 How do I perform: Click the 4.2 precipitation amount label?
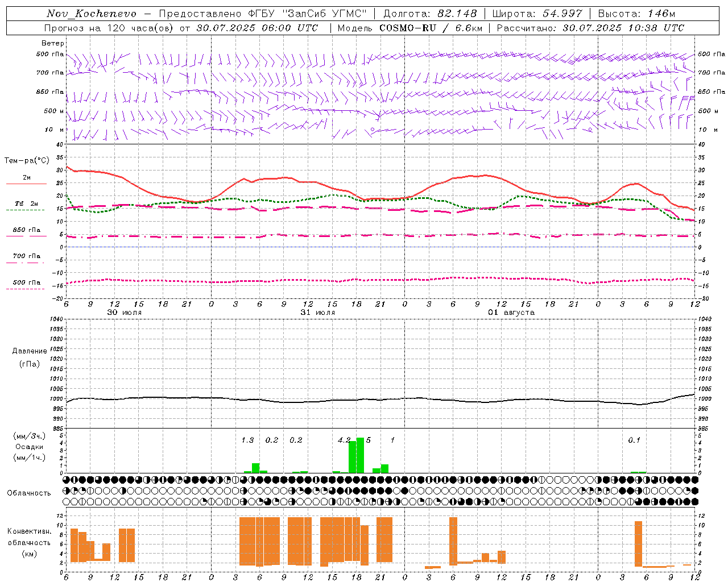[x=344, y=440]
